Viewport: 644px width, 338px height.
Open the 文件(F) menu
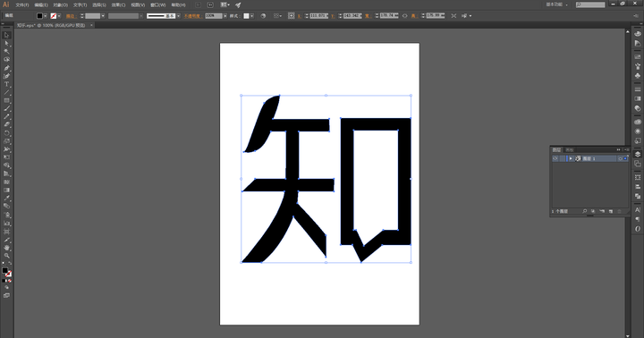pyautogui.click(x=21, y=5)
